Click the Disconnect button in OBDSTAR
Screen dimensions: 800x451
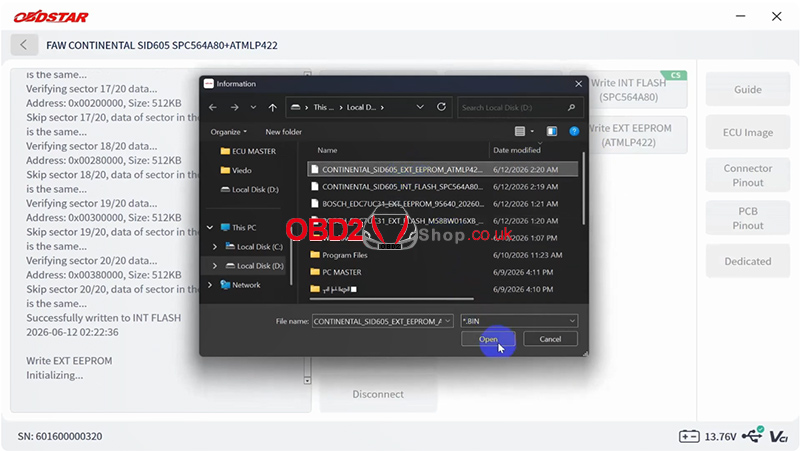pyautogui.click(x=378, y=394)
